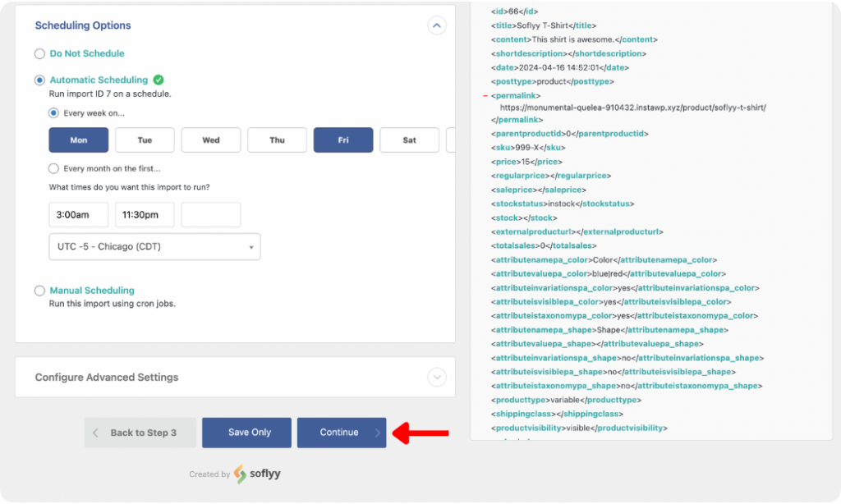
Task: Select Automatic Scheduling radio button
Action: click(39, 80)
